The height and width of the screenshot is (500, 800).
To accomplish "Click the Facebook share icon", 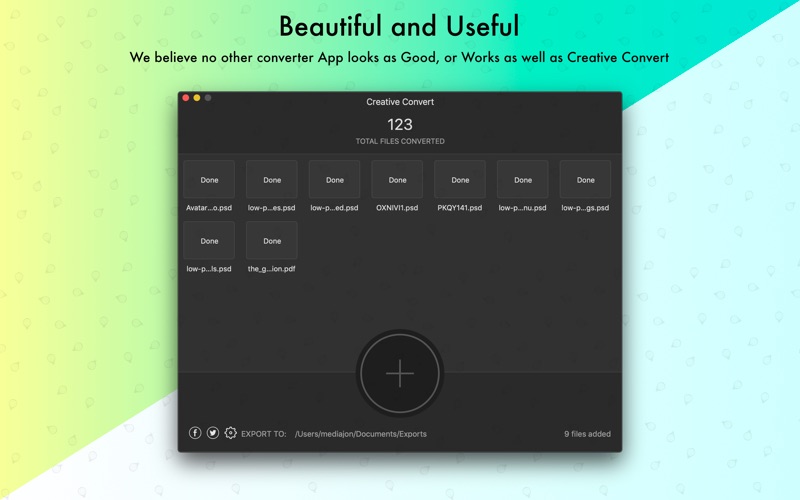I will click(195, 433).
